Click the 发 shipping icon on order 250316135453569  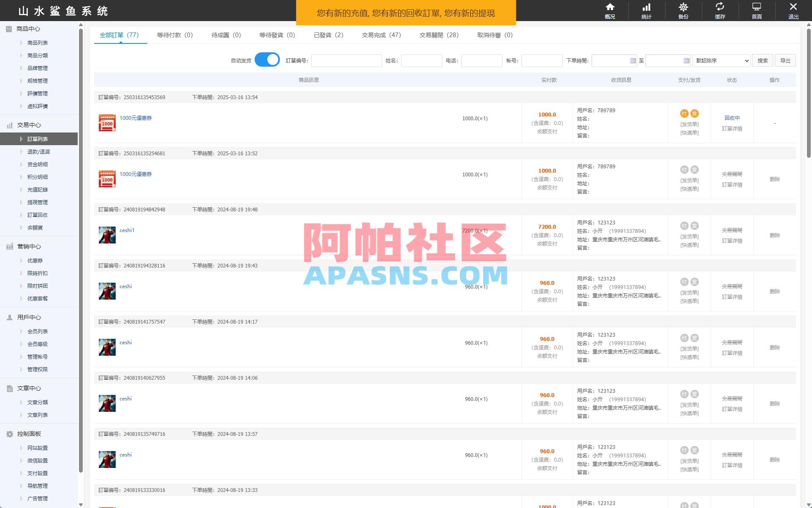695,113
